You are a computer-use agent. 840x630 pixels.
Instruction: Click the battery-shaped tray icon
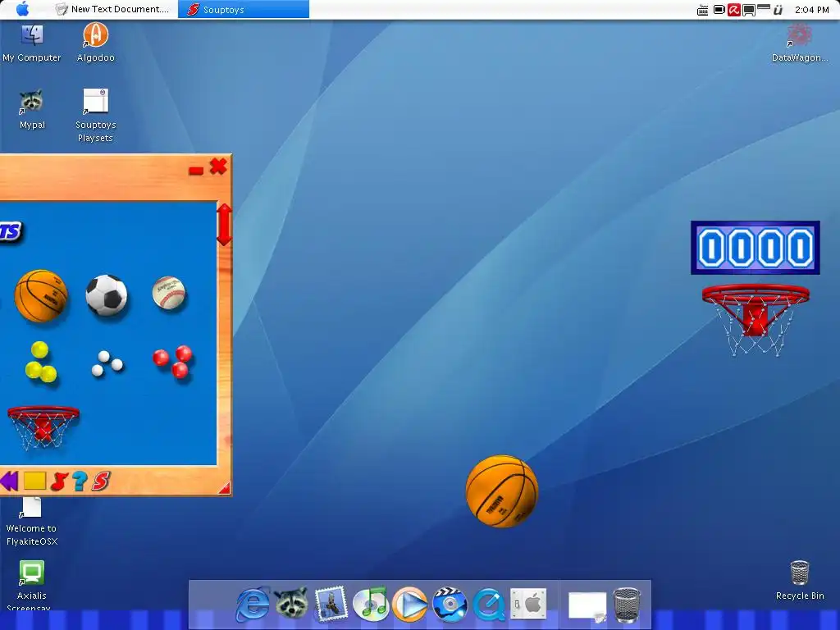(719, 10)
